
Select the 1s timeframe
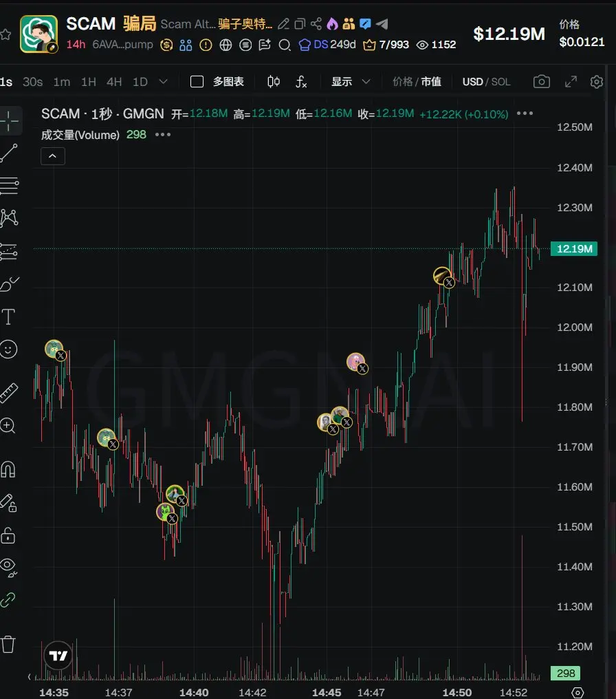tap(5, 82)
